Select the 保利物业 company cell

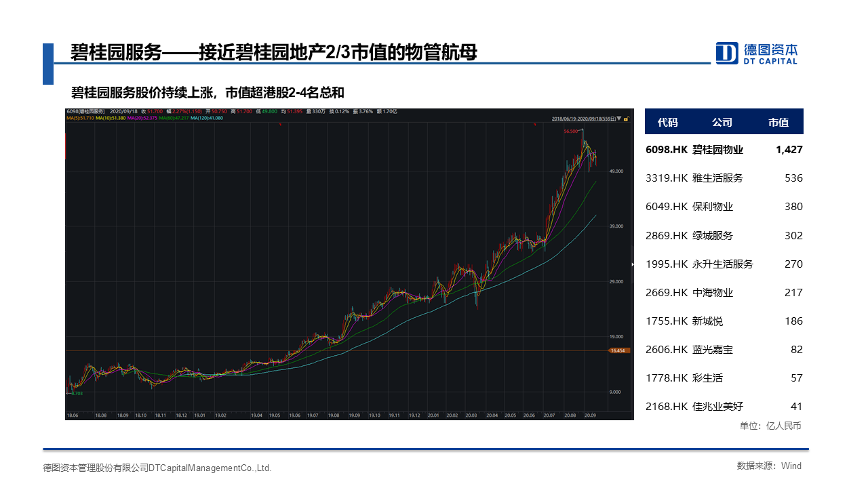coord(713,207)
